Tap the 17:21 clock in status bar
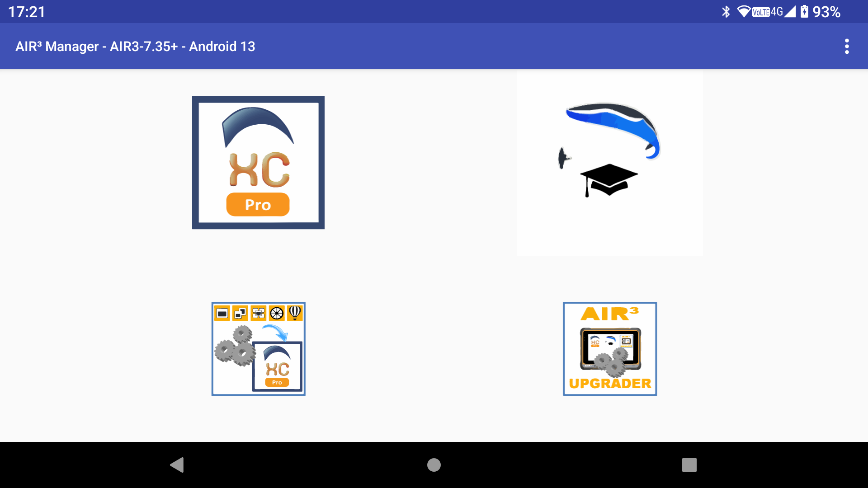This screenshot has width=868, height=488. [27, 12]
